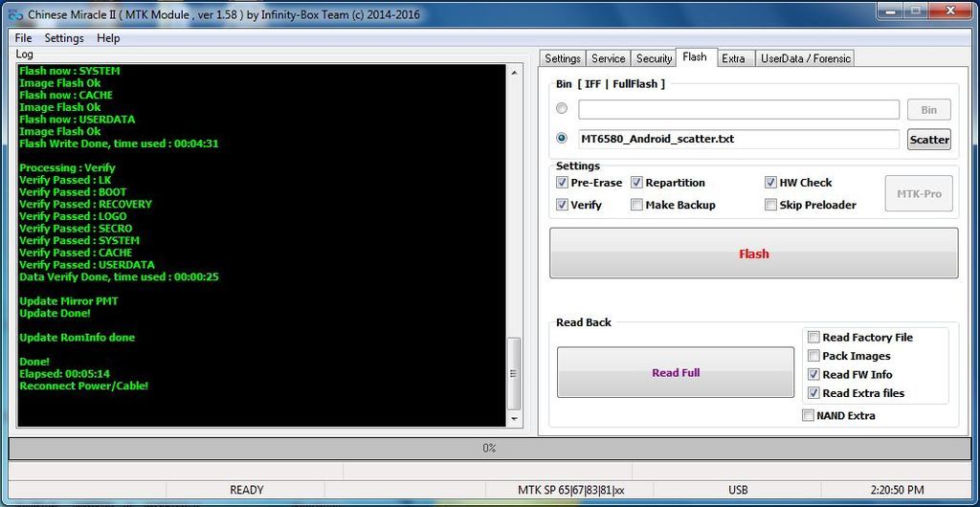
Task: Click the MTK SP 65|67|83|81|xx status entry
Action: pos(570,490)
